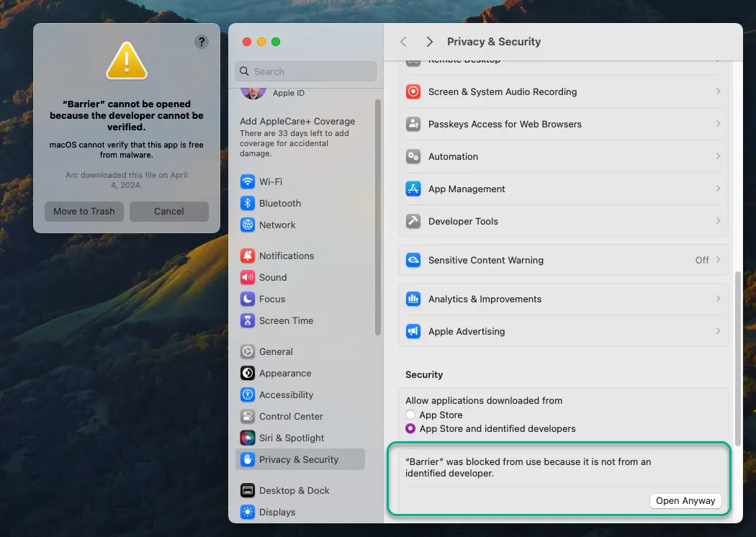
Task: Expand Analytics & Improvements chevron
Action: [x=718, y=299]
